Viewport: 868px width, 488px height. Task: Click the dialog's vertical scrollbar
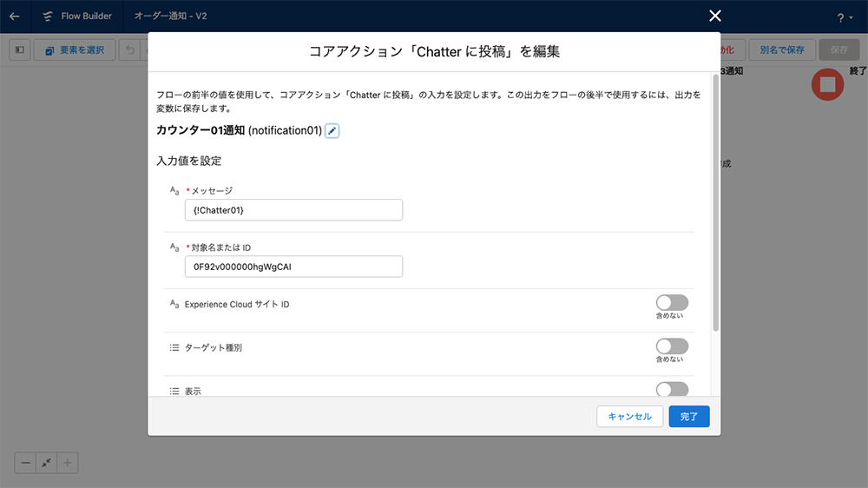pos(715,202)
